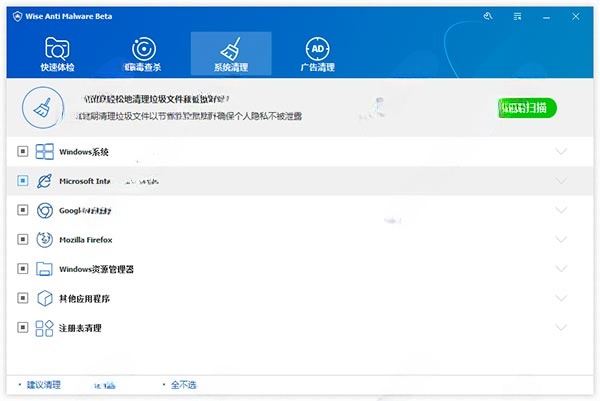The height and width of the screenshot is (401, 600).
Task: Open the title bar menu list icon
Action: pos(517,16)
